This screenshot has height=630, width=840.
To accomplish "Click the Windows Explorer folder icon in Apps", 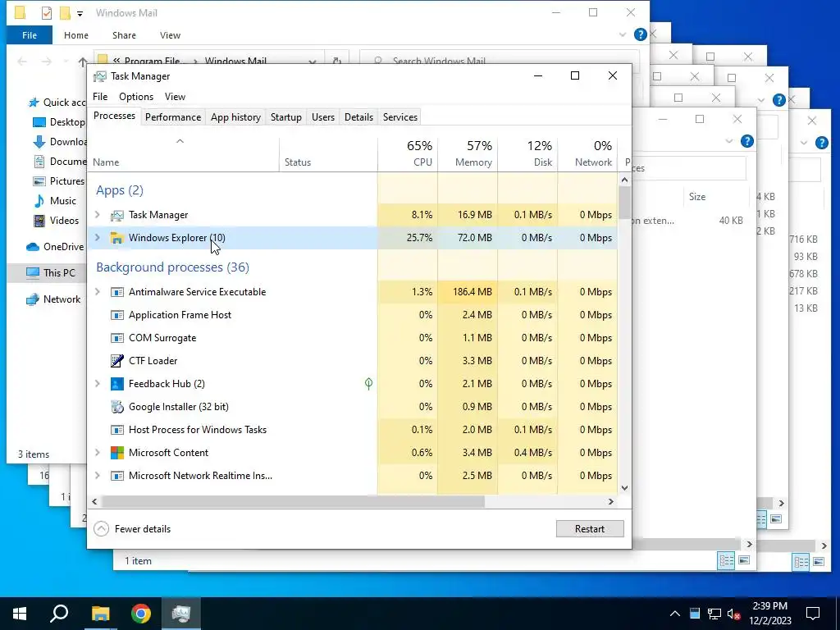I will tap(116, 238).
